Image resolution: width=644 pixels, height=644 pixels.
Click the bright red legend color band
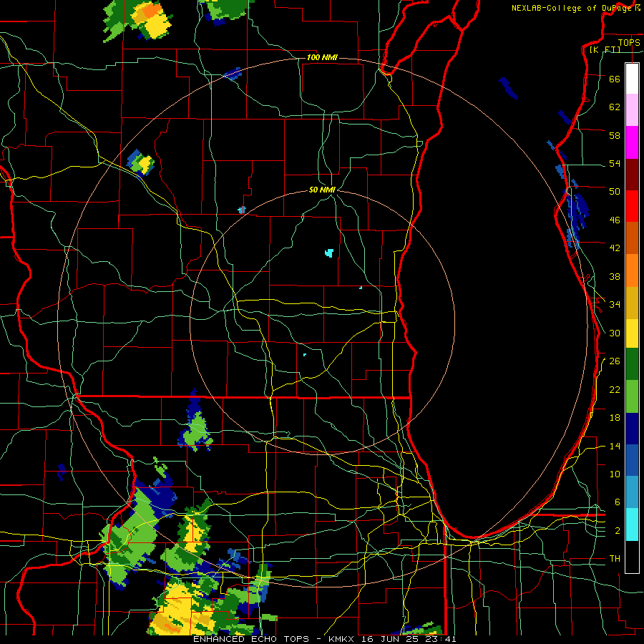pyautogui.click(x=632, y=206)
